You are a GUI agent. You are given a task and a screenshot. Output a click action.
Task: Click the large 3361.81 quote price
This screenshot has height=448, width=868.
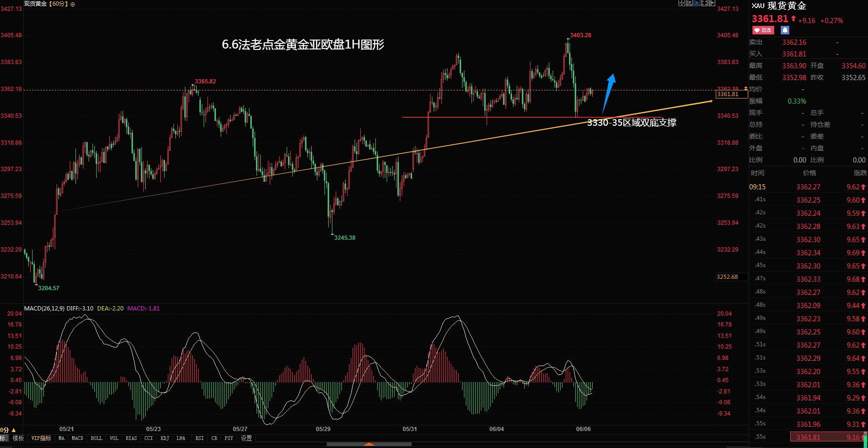coord(770,19)
